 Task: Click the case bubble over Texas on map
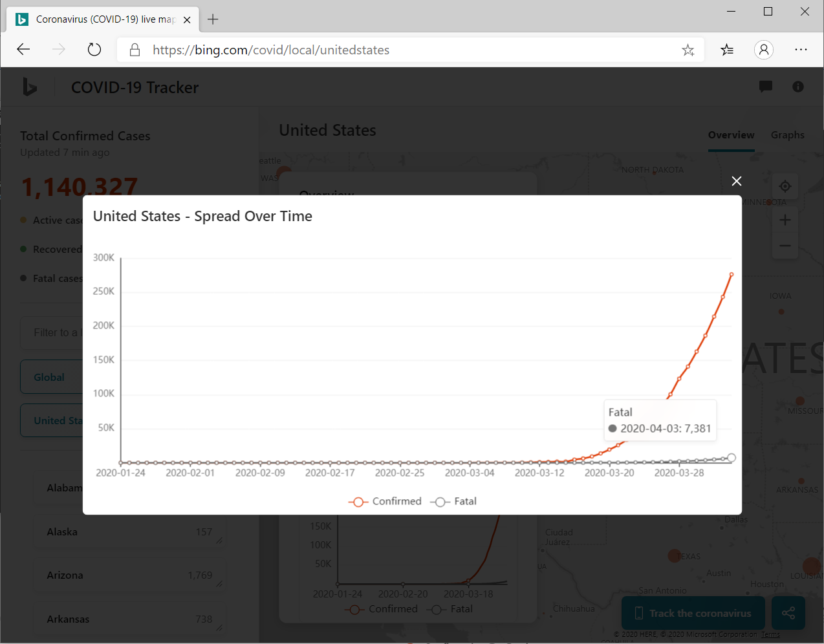(x=675, y=555)
